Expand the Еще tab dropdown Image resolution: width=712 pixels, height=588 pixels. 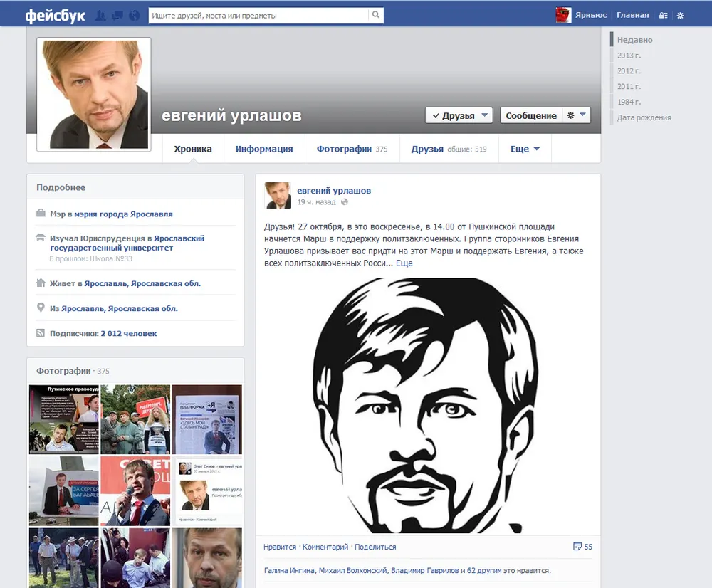pos(525,149)
